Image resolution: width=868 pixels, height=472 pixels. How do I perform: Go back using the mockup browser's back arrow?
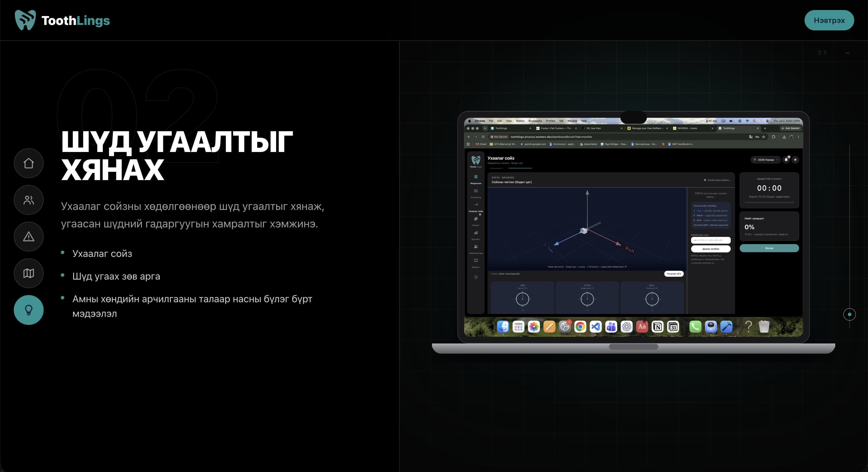pyautogui.click(x=469, y=137)
